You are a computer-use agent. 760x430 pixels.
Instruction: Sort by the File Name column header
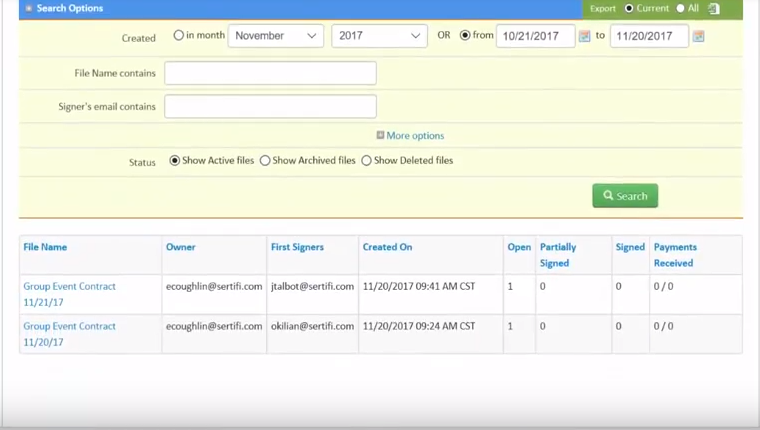(x=45, y=247)
